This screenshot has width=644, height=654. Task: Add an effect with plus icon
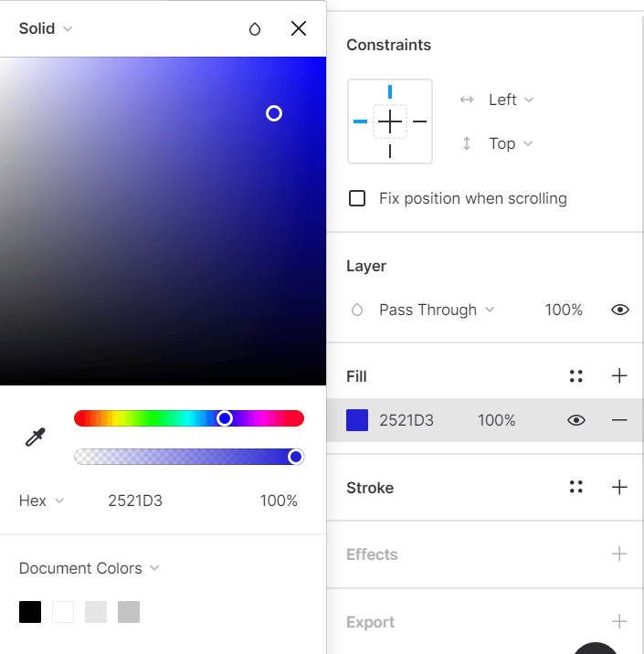[619, 554]
